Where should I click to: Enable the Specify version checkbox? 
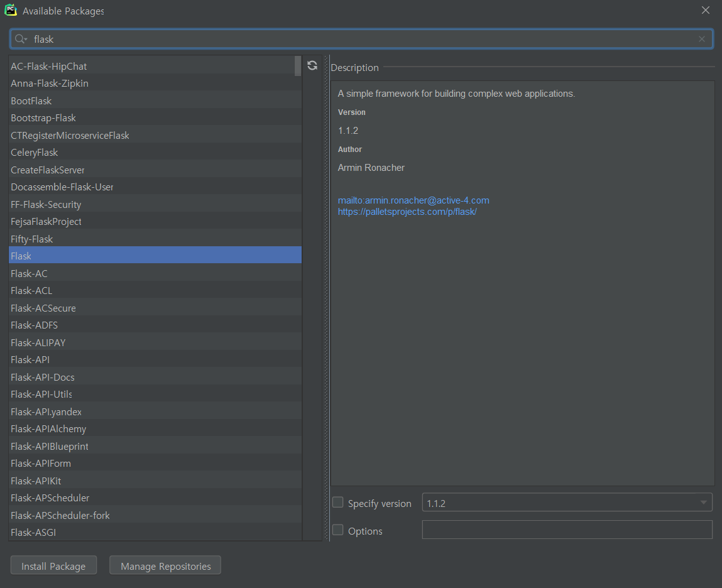(338, 503)
